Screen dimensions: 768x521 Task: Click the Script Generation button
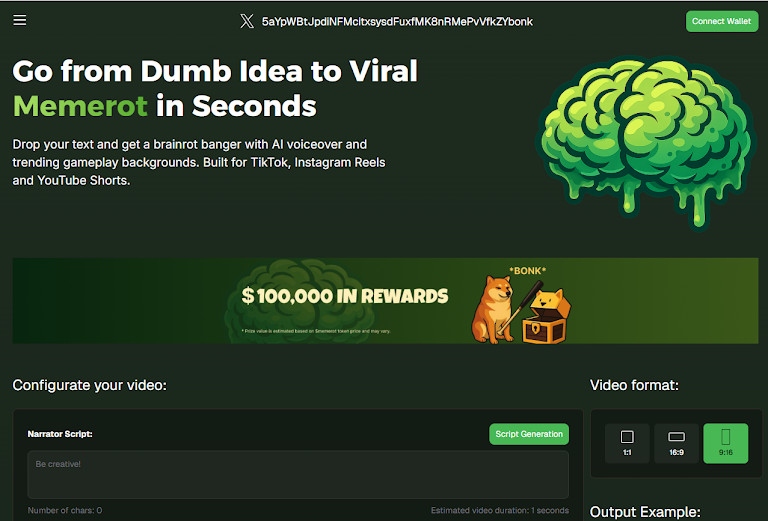[529, 434]
